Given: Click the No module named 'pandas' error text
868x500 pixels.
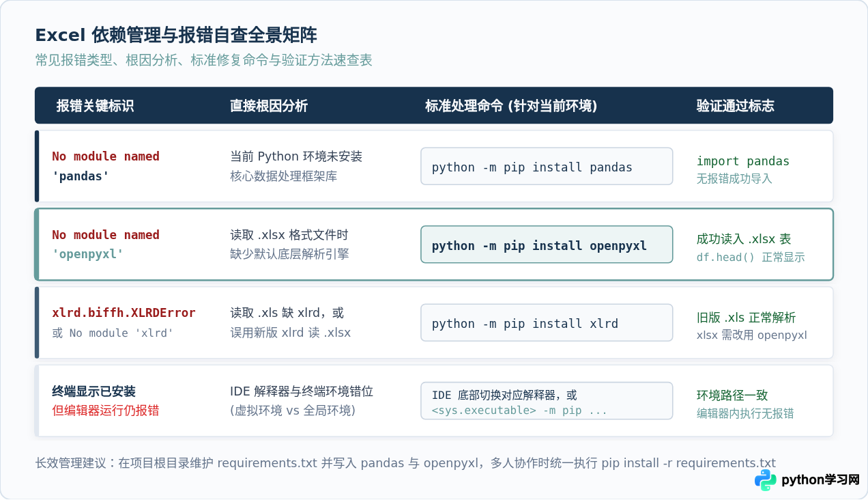Looking at the screenshot, I should [106, 166].
